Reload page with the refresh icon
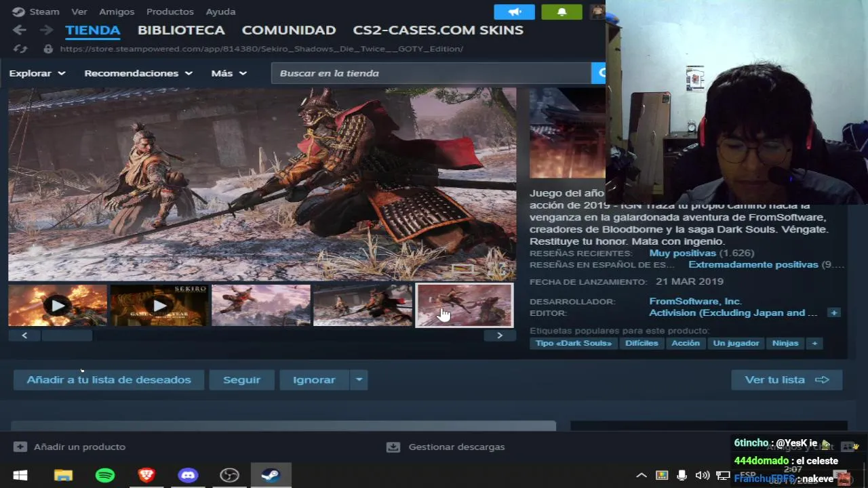Image resolution: width=868 pixels, height=488 pixels. pos(20,49)
